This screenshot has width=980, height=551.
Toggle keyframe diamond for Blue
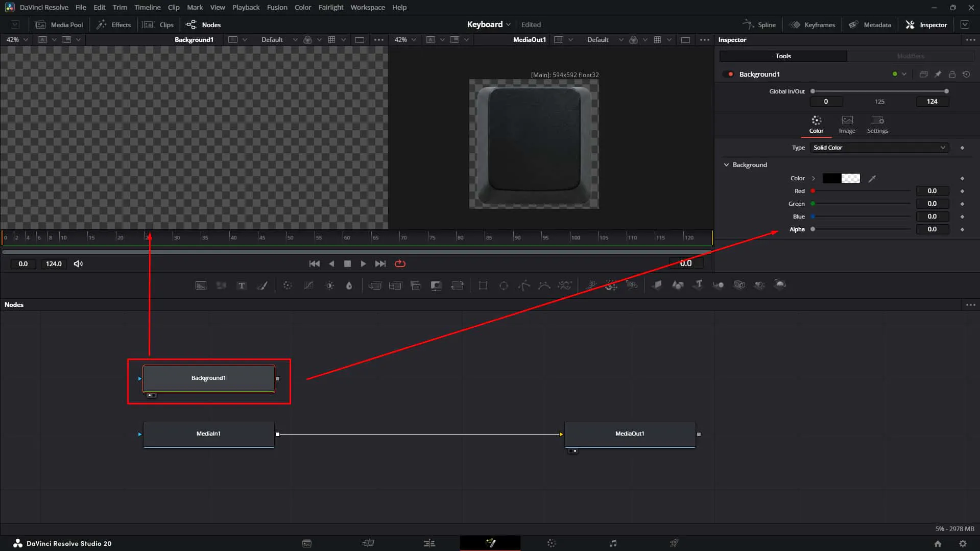coord(962,217)
